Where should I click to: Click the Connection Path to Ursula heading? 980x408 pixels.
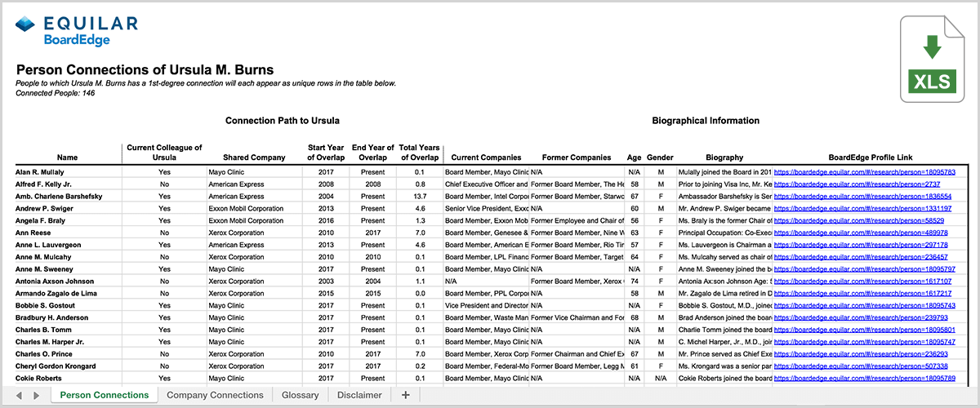pyautogui.click(x=283, y=121)
